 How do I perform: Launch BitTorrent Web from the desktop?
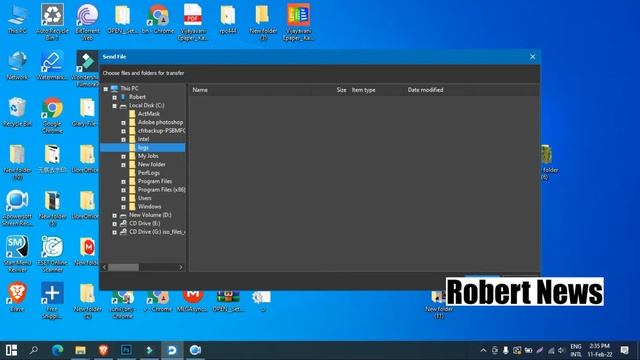click(87, 21)
